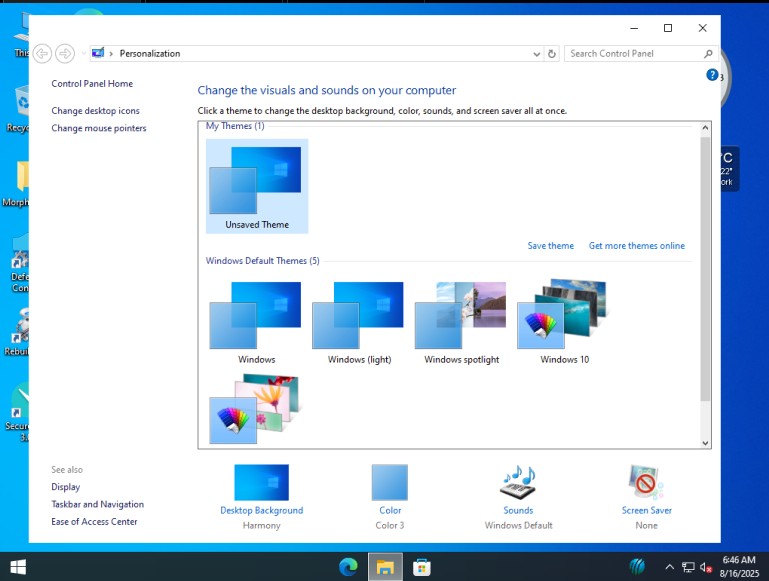769x581 pixels.
Task: Click the Back navigation arrow
Action: point(42,53)
